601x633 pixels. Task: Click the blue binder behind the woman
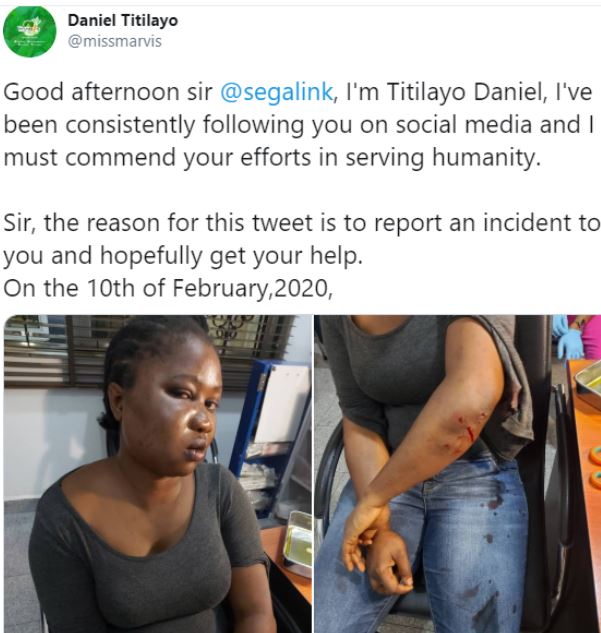(263, 420)
